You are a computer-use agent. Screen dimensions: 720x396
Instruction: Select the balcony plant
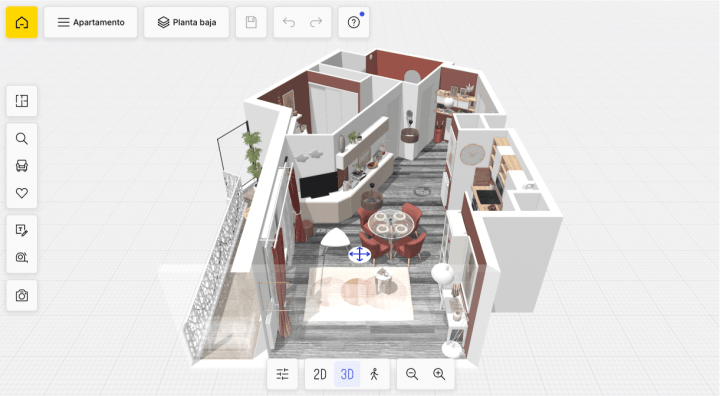pyautogui.click(x=252, y=155)
